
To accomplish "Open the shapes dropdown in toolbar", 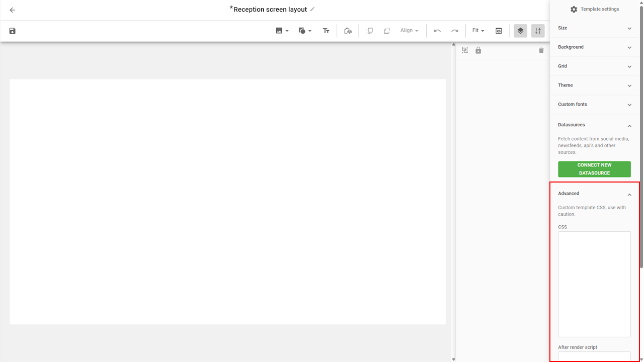I will click(305, 31).
